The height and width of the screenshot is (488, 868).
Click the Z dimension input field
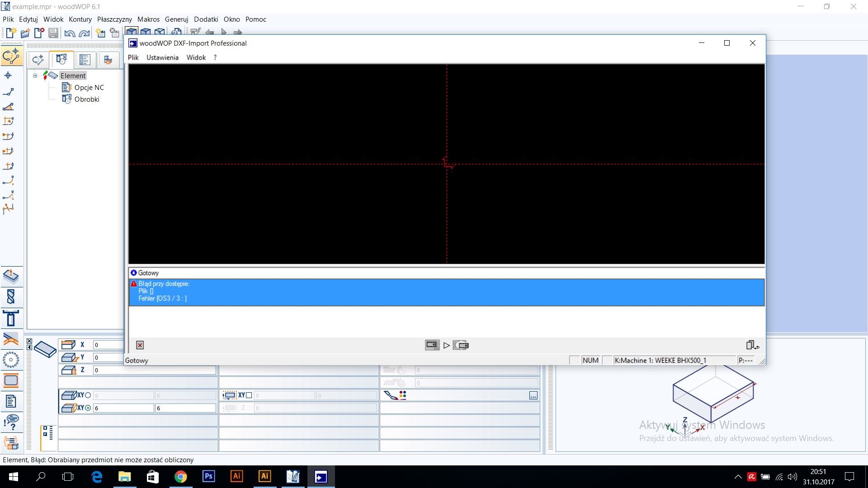coord(155,370)
